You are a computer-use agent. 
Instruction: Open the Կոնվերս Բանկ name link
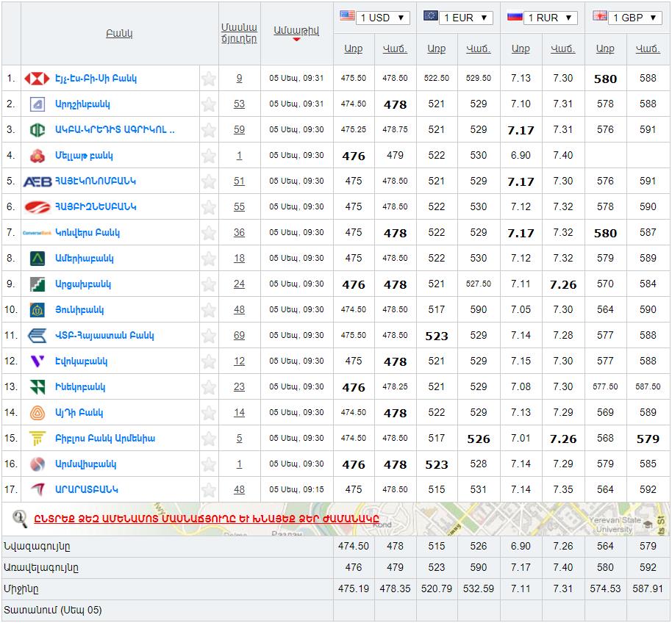[87, 233]
